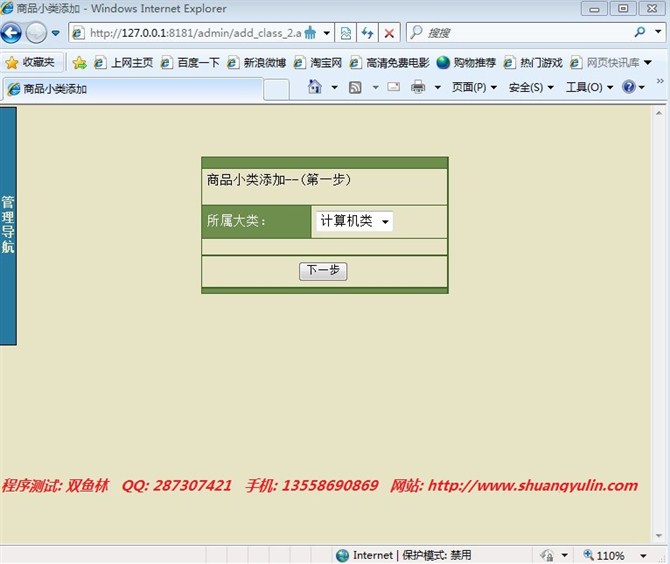This screenshot has width=670, height=564.
Task: Expand the Home button dropdown arrow
Action: 334,88
